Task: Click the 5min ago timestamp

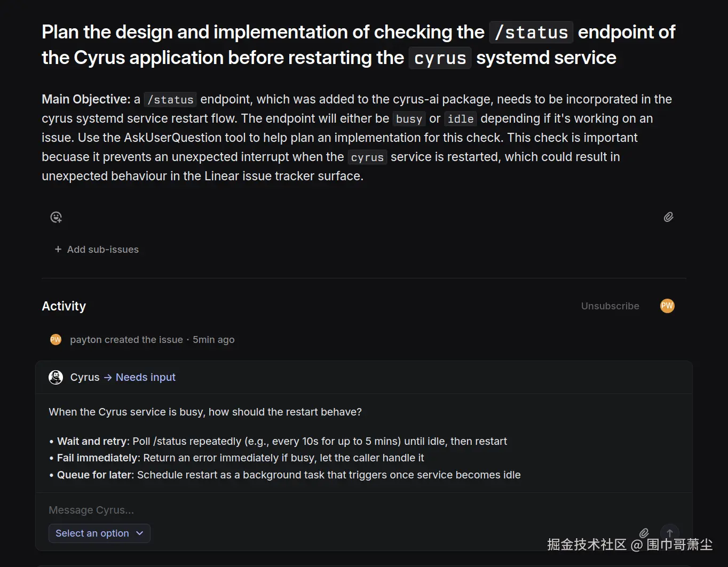Action: [213, 340]
